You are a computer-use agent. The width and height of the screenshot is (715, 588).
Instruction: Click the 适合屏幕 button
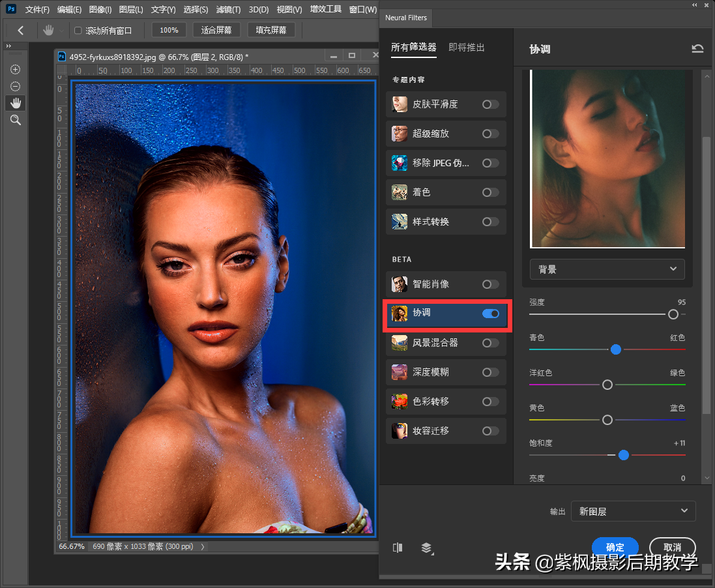click(216, 30)
